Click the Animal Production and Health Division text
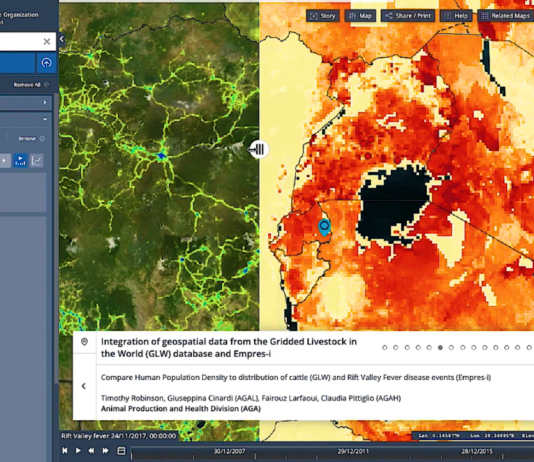 pyautogui.click(x=181, y=409)
